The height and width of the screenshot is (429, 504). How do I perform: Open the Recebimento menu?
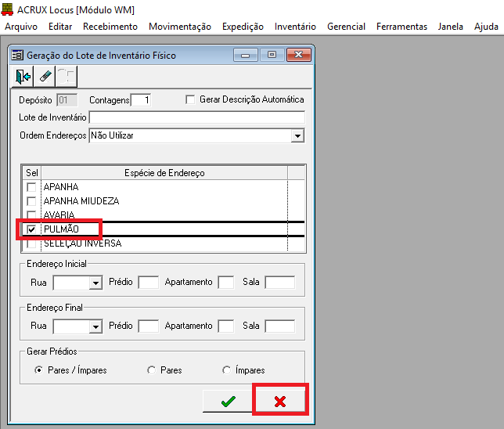pyautogui.click(x=110, y=27)
